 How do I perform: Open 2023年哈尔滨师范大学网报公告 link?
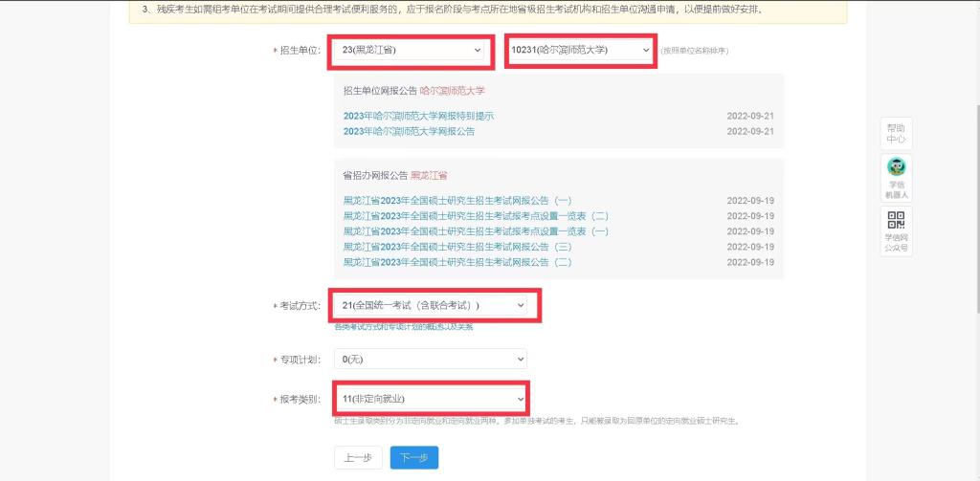(x=409, y=131)
